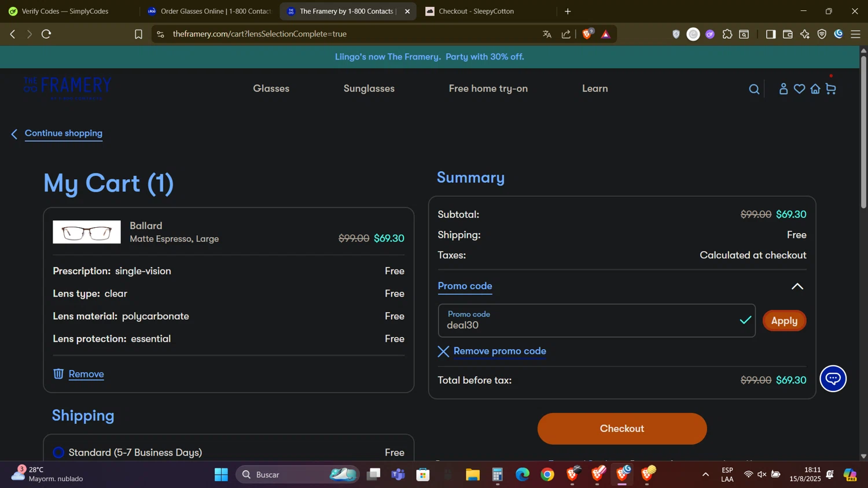Click Continue shopping link

click(64, 133)
